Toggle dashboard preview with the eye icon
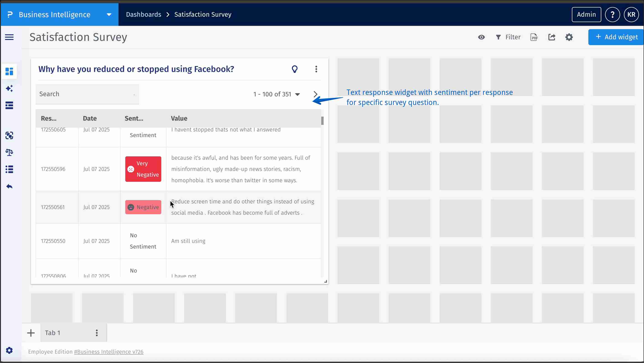Viewport: 644px width, 363px height. [481, 37]
